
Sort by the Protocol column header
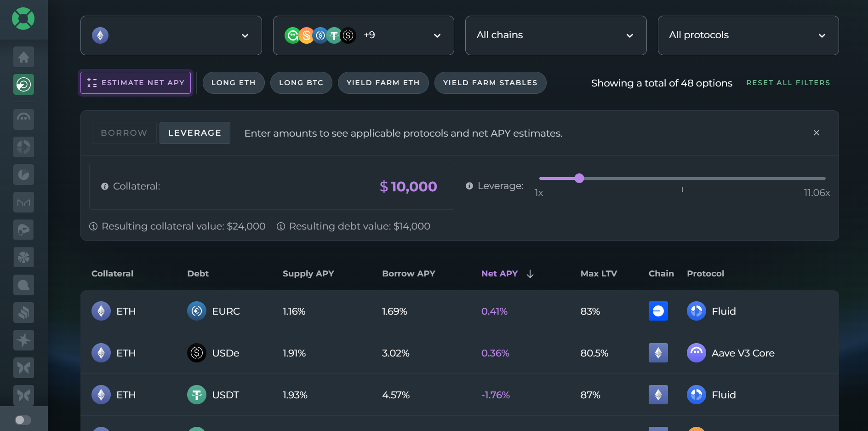pyautogui.click(x=706, y=274)
